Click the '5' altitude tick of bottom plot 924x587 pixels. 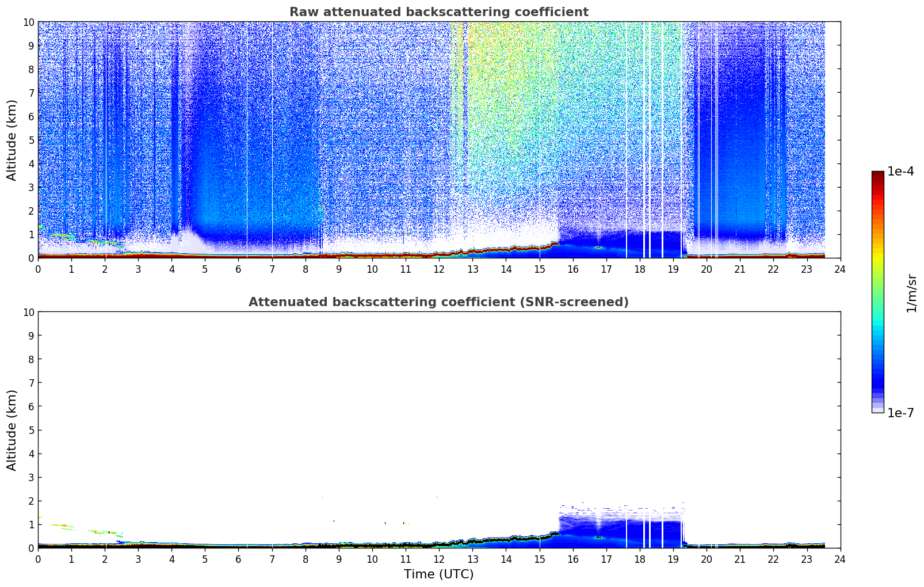[x=32, y=430]
